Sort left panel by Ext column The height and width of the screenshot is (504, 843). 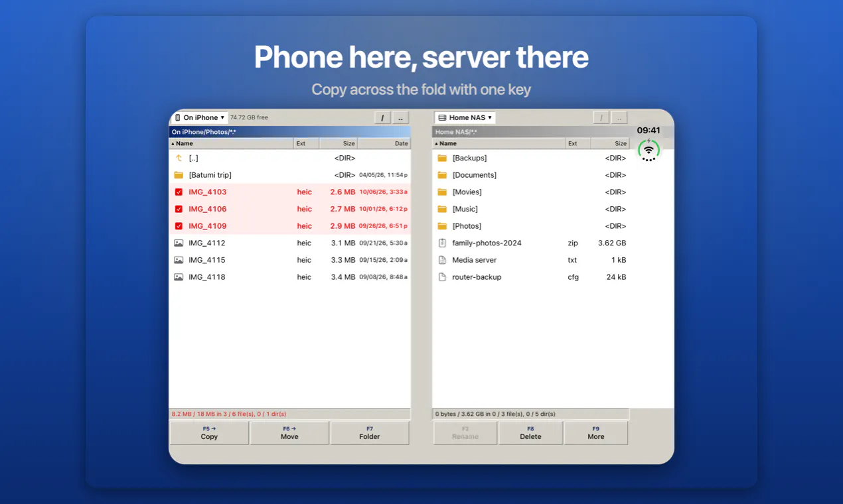pyautogui.click(x=307, y=143)
